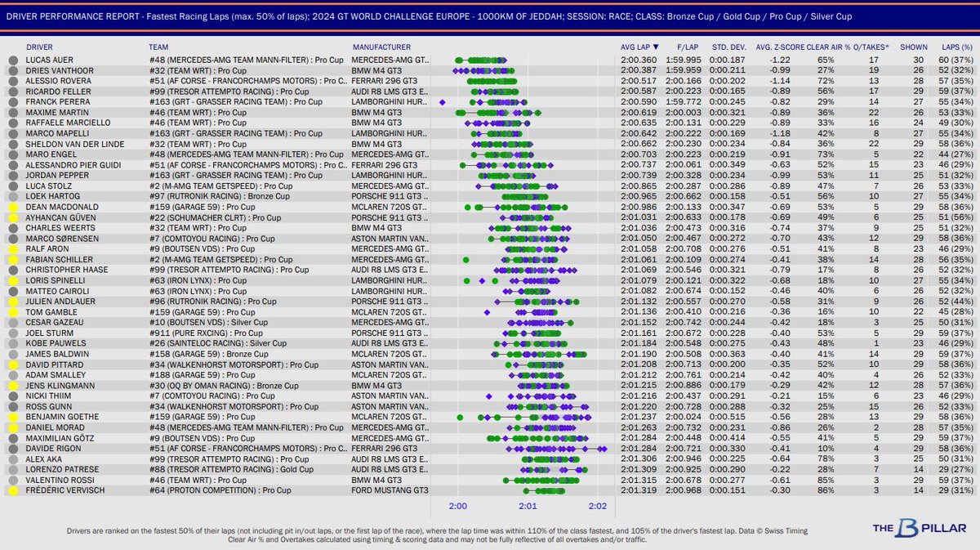Sort by the AVG LAP column header
The width and height of the screenshot is (980, 550).
tap(640, 47)
